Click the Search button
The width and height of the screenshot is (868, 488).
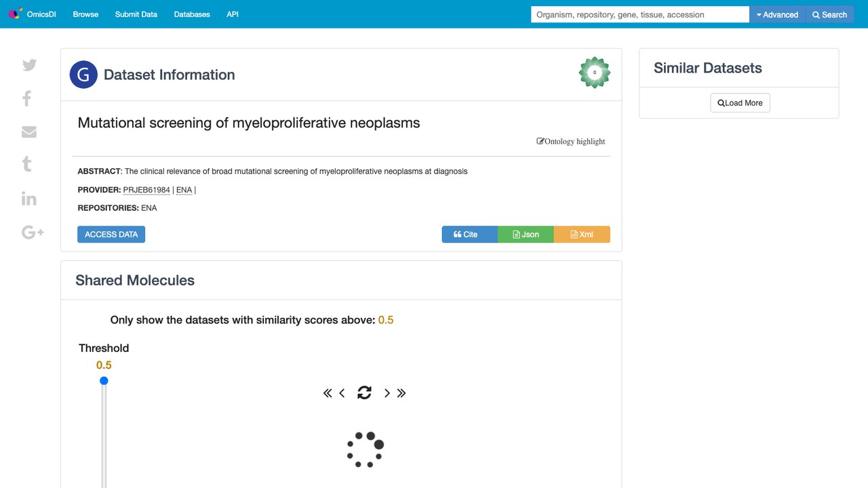829,14
